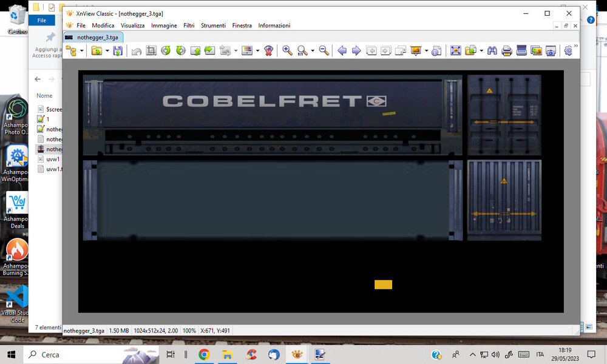
Task: Open the color adjustment icon
Action: click(x=247, y=51)
